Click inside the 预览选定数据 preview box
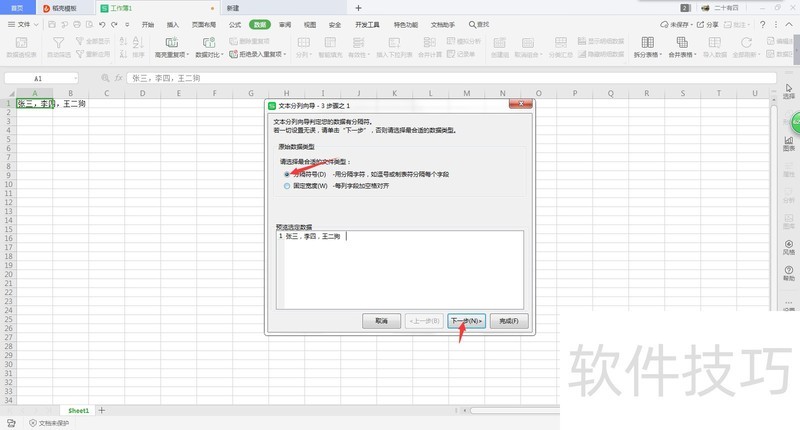This screenshot has width=800, height=430. pos(399,270)
